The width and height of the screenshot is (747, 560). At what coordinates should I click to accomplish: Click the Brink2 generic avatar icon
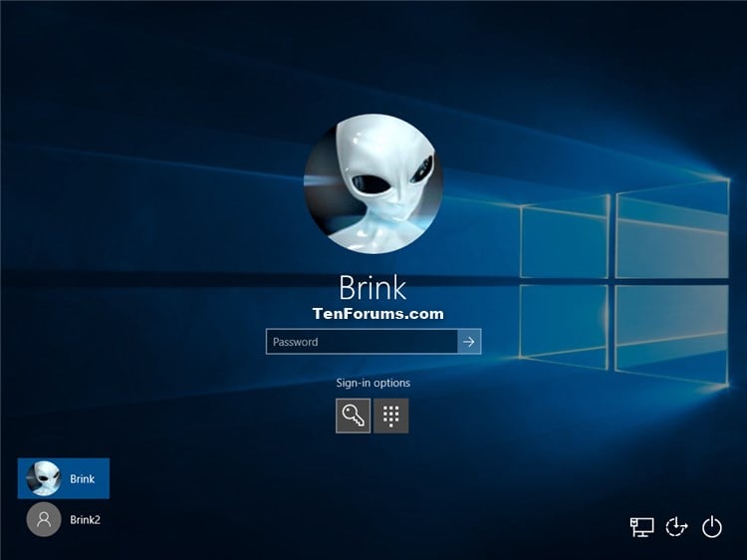44,519
